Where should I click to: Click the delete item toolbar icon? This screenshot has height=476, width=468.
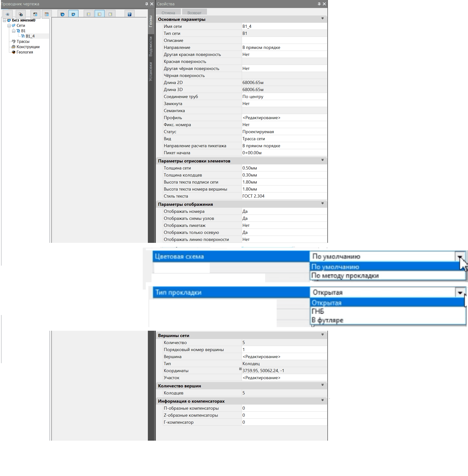tap(46, 14)
